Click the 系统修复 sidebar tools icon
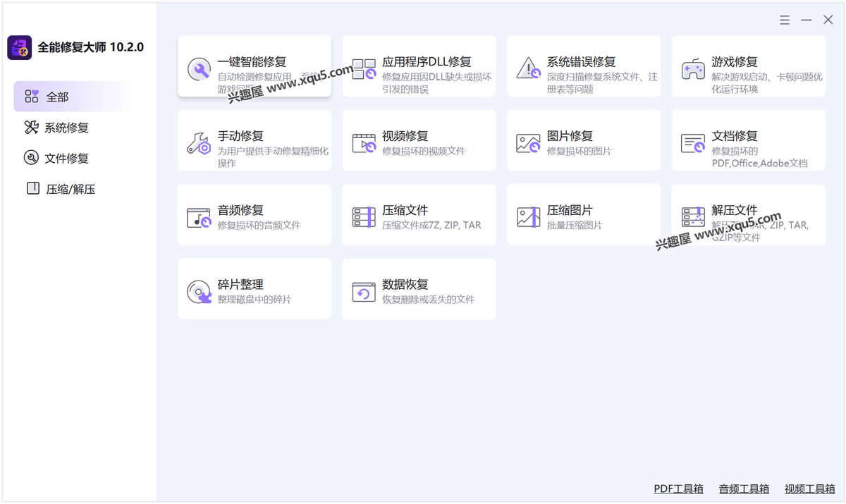This screenshot has width=846, height=504. tap(32, 128)
